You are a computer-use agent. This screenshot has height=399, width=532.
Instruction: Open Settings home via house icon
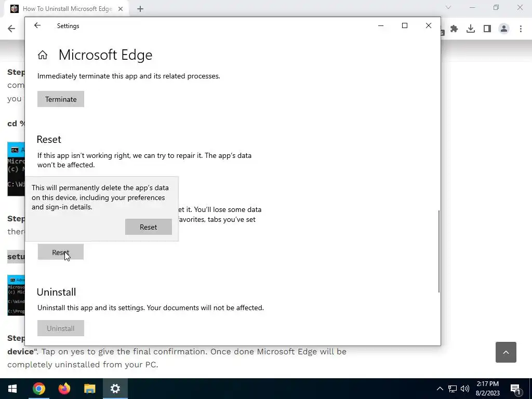pos(43,55)
